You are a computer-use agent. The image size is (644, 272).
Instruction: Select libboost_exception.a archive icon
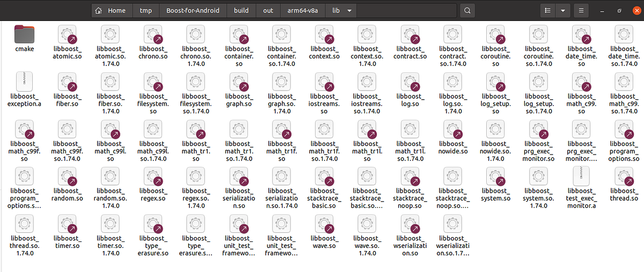(x=25, y=81)
